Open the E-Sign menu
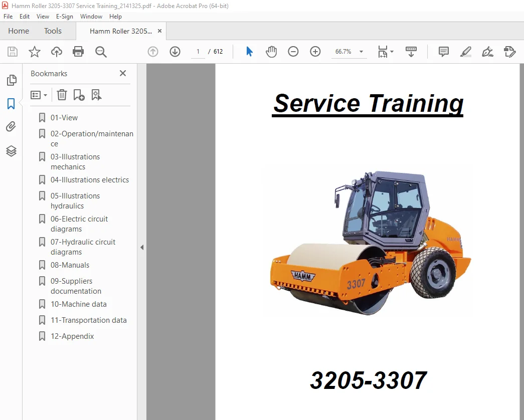This screenshot has width=524, height=420. (65, 17)
